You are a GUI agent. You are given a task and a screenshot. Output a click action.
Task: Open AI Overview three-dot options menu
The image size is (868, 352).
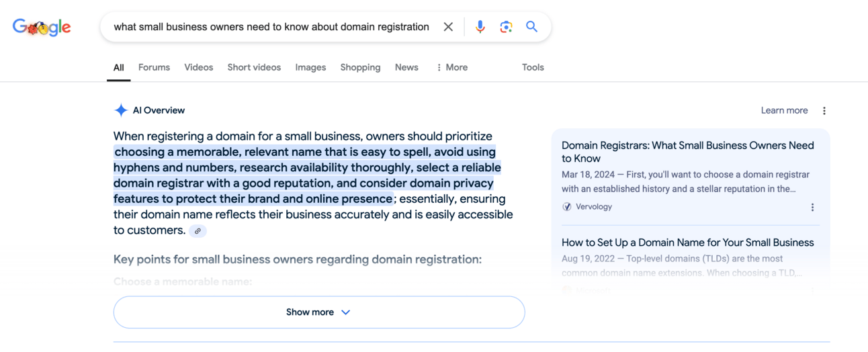(x=824, y=111)
